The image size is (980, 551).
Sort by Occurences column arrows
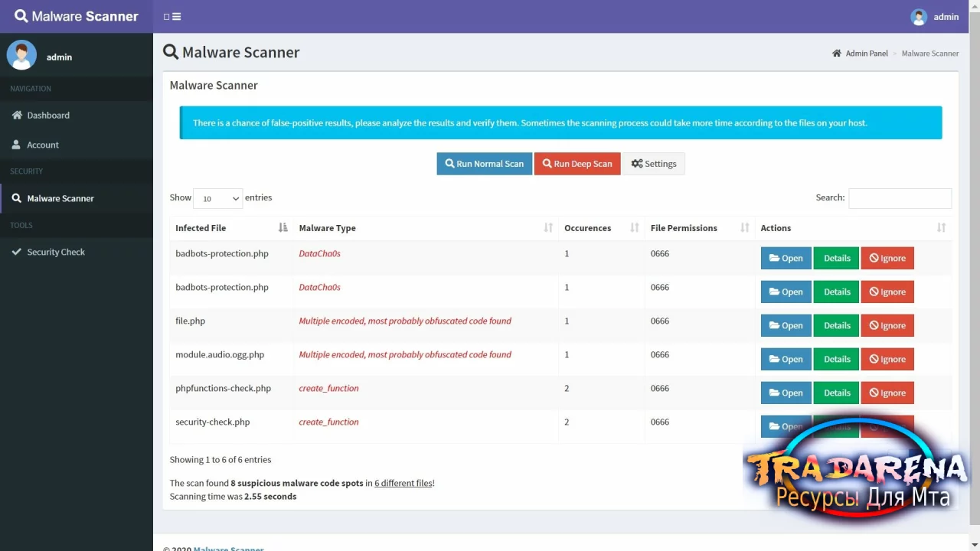(x=635, y=228)
